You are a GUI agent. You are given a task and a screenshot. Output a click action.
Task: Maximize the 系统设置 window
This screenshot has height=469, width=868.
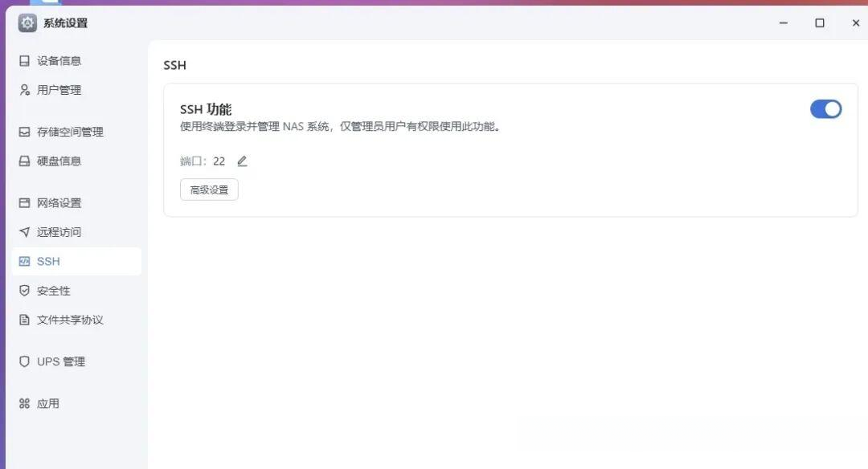click(x=820, y=22)
